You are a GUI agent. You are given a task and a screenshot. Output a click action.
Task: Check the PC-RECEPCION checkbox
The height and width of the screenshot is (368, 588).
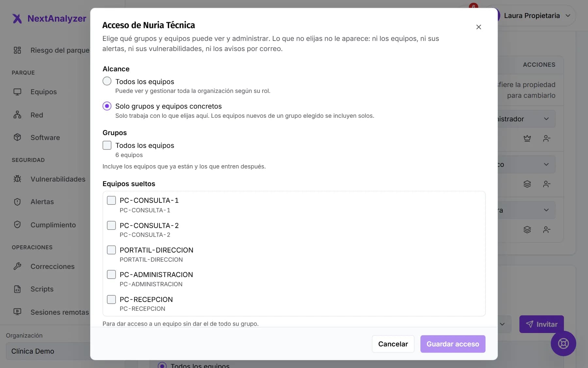[x=111, y=299]
